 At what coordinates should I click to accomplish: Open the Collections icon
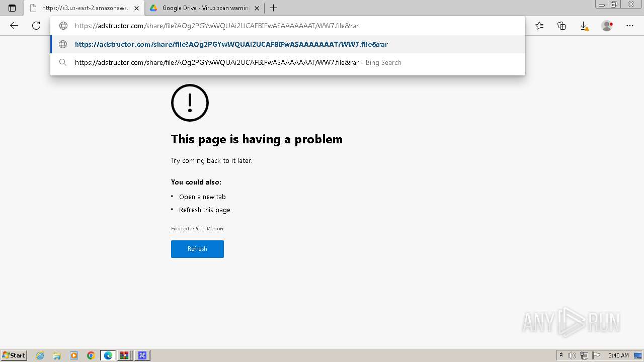561,26
